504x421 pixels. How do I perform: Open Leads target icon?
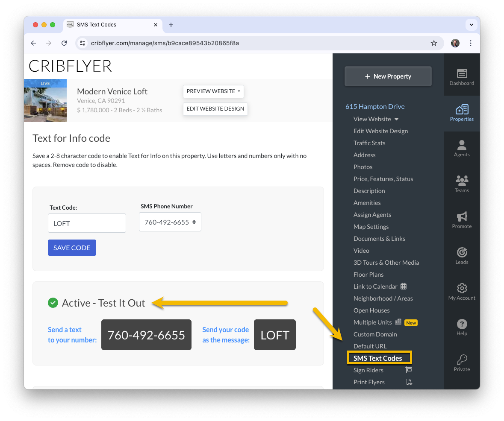pyautogui.click(x=462, y=252)
